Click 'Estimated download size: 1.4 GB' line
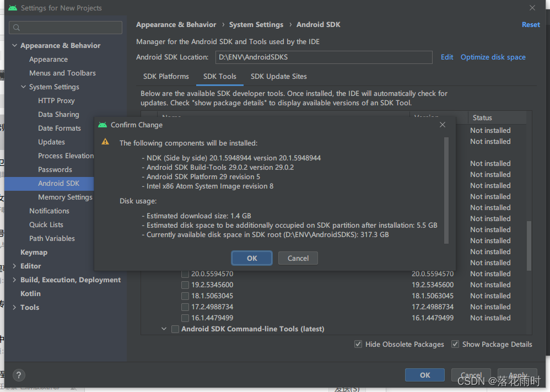550x392 pixels. coord(198,216)
